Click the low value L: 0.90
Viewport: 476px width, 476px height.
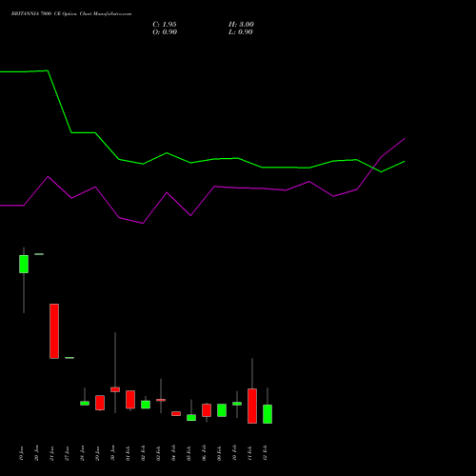coord(241,32)
